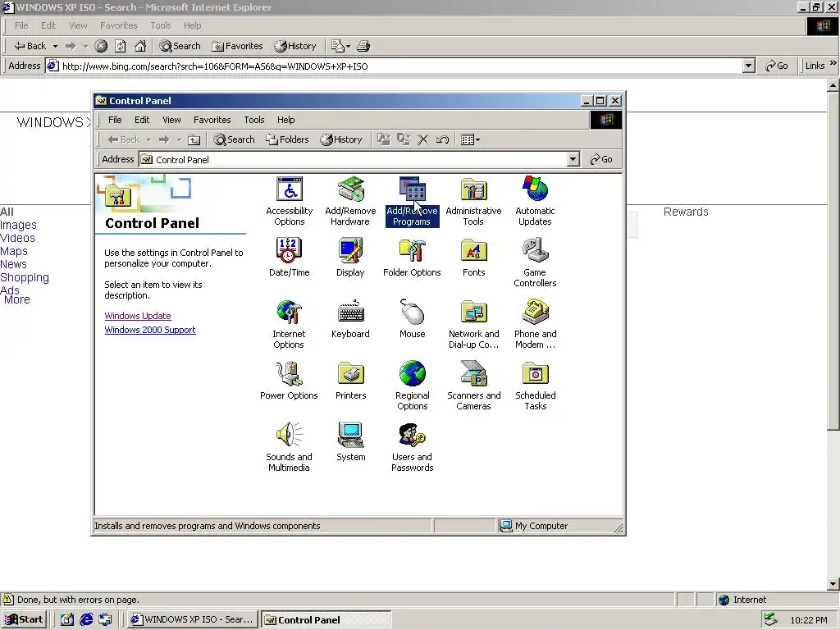Screen dimensions: 840x630
Task: Open Accessibility Options in Control Panel
Action: pos(290,202)
